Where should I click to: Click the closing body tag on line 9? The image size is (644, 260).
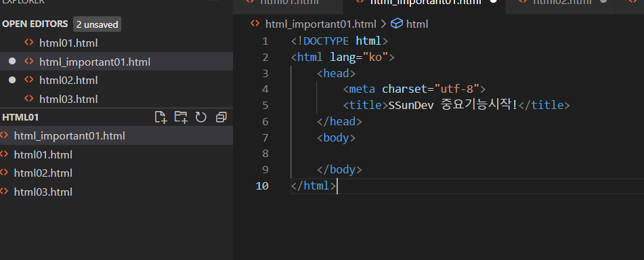tap(339, 170)
